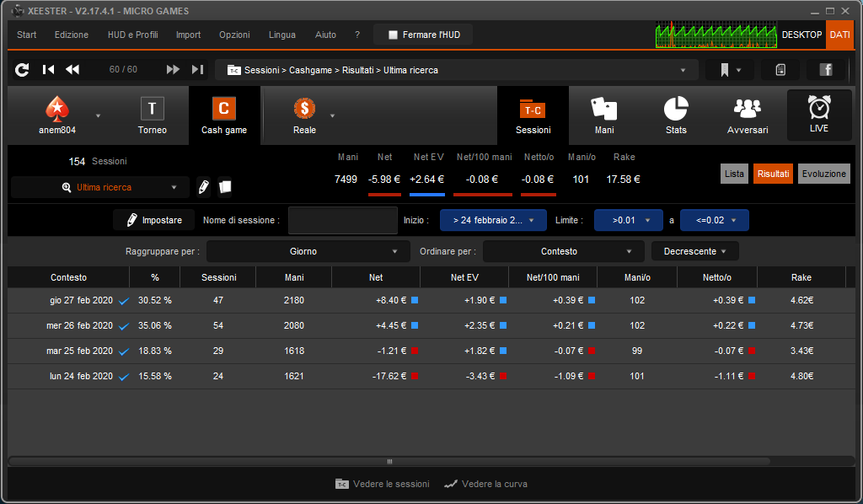Click the Nome di sessione input field

tap(343, 220)
